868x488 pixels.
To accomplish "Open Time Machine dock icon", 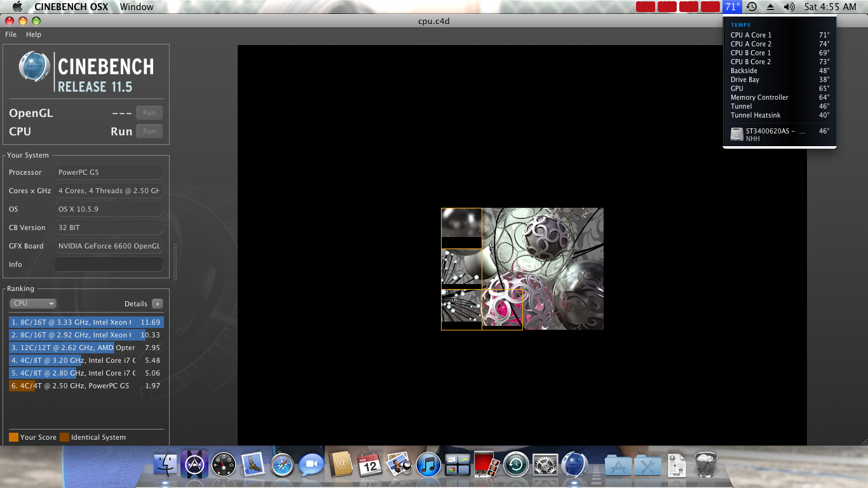I will [516, 465].
